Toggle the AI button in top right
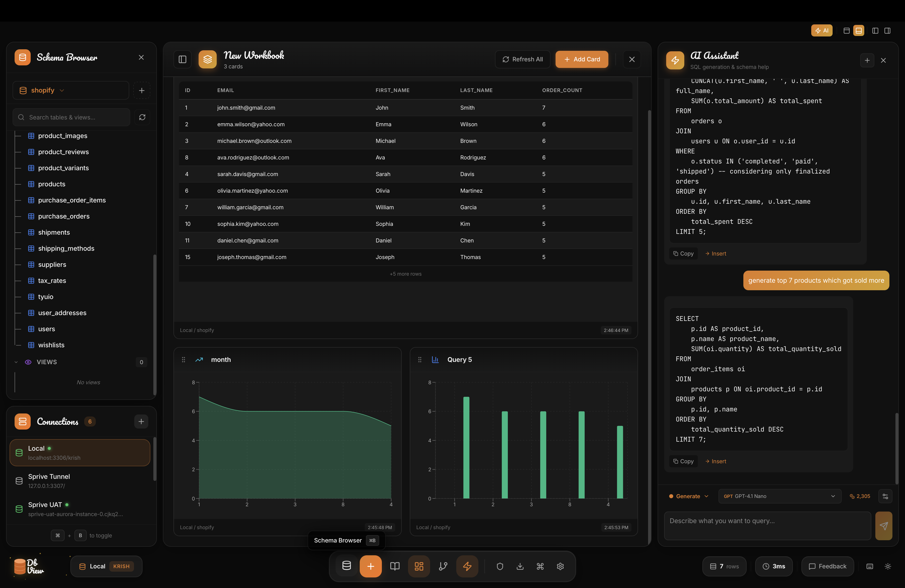 click(x=822, y=30)
